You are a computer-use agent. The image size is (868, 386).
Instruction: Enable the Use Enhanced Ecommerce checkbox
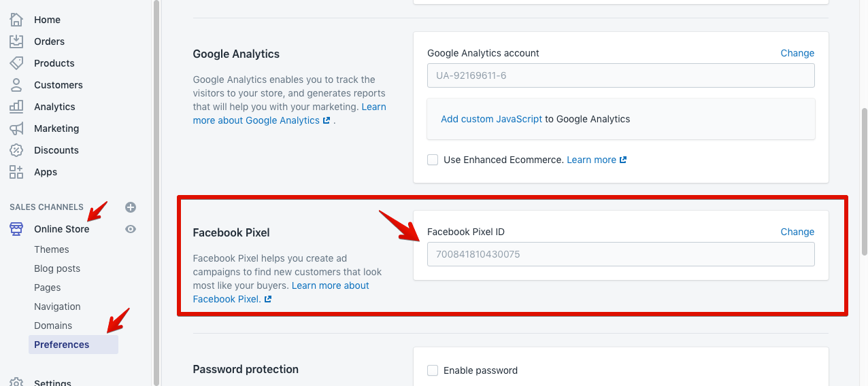coord(433,160)
